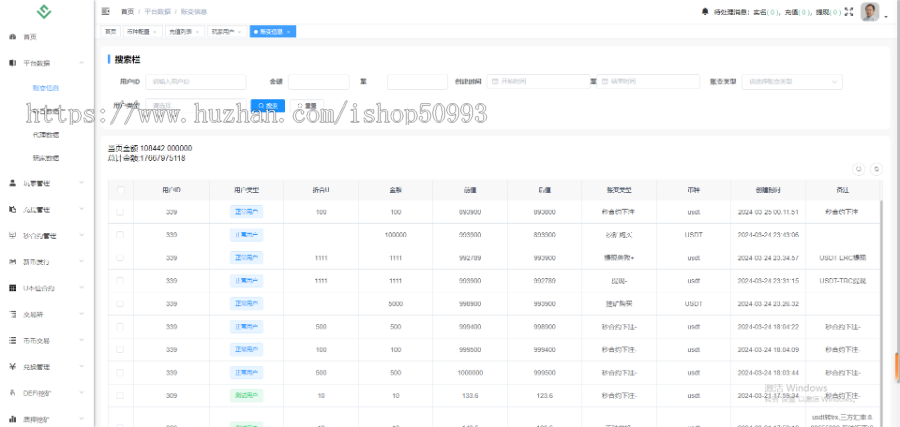The height and width of the screenshot is (427, 900).
Task: Check the row timed 23:34:57
Action: (120, 258)
